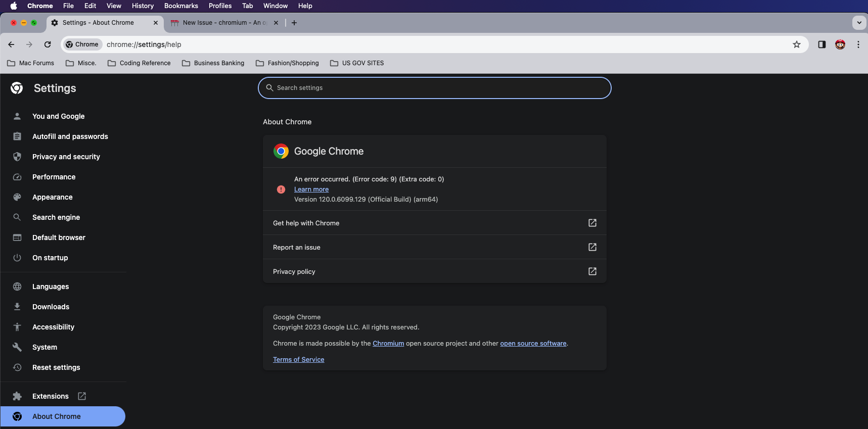Reload the page with refresh icon

(48, 44)
